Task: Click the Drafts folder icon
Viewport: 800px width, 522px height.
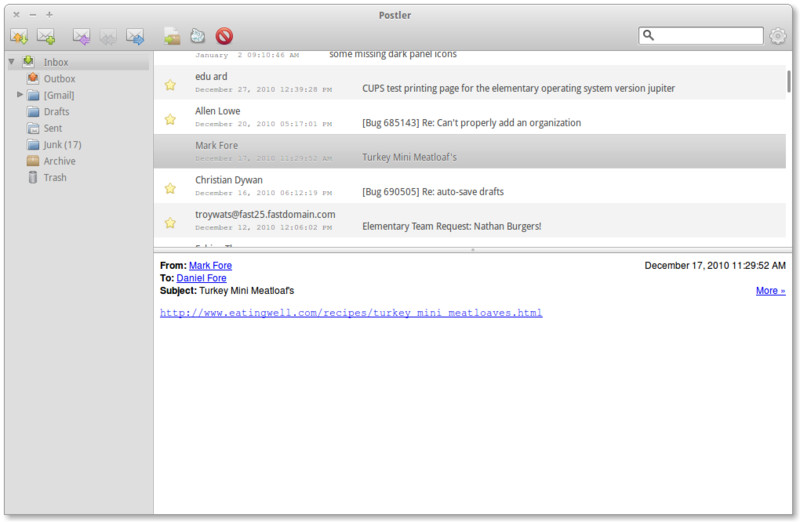Action: pyautogui.click(x=33, y=112)
